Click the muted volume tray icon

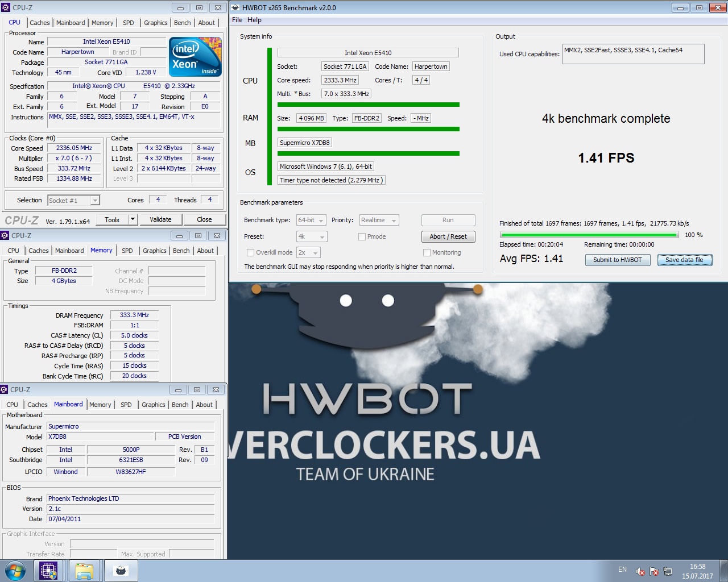click(x=640, y=571)
